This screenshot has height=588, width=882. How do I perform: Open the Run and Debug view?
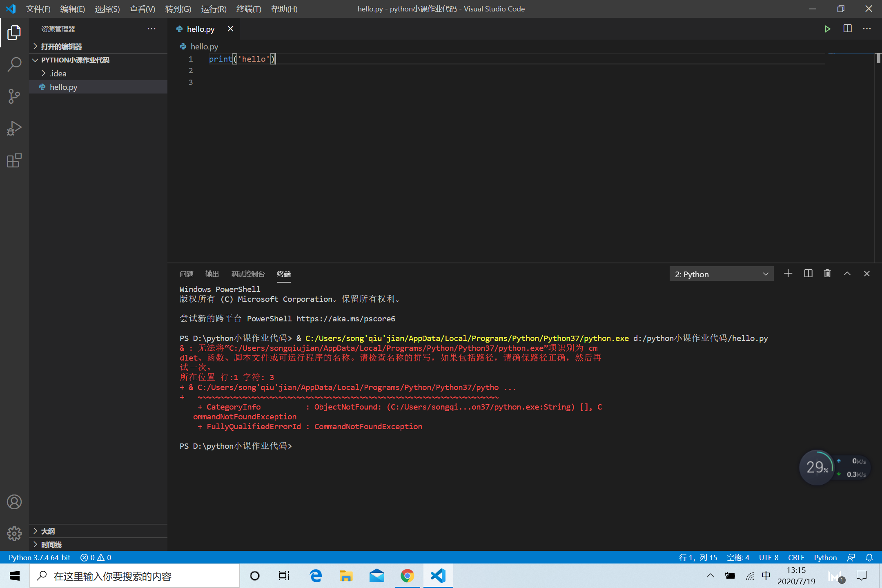pyautogui.click(x=14, y=128)
